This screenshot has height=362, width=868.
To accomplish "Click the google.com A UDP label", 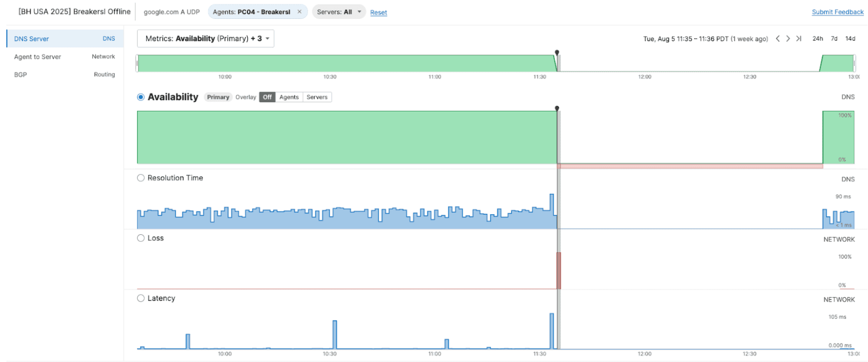I will tap(172, 12).
